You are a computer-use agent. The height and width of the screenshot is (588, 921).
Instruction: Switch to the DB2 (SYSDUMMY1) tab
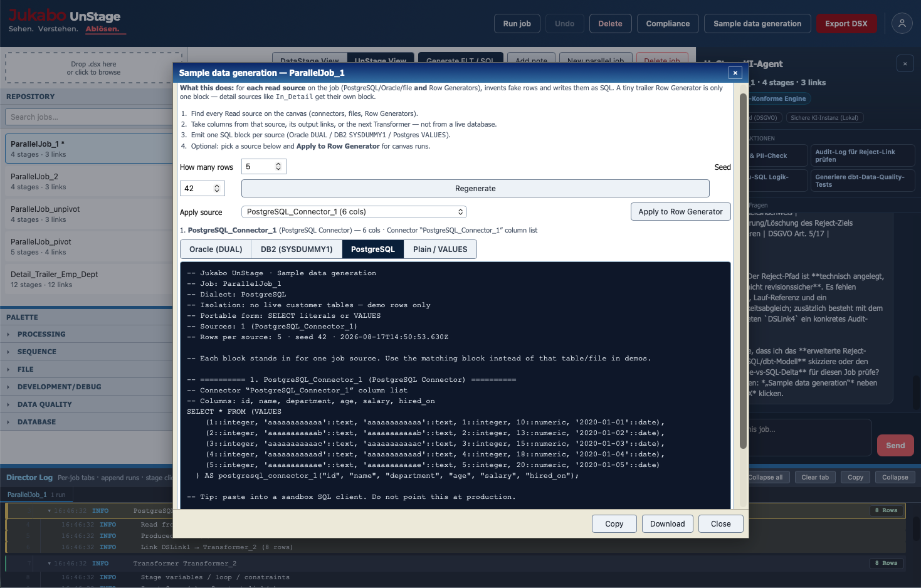click(297, 249)
